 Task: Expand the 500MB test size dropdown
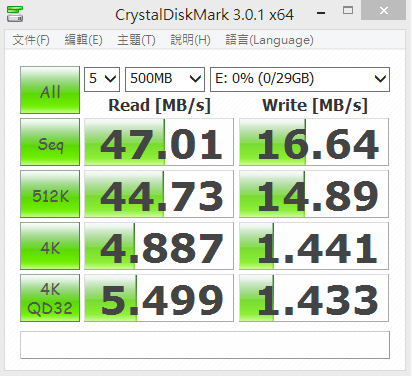click(165, 79)
